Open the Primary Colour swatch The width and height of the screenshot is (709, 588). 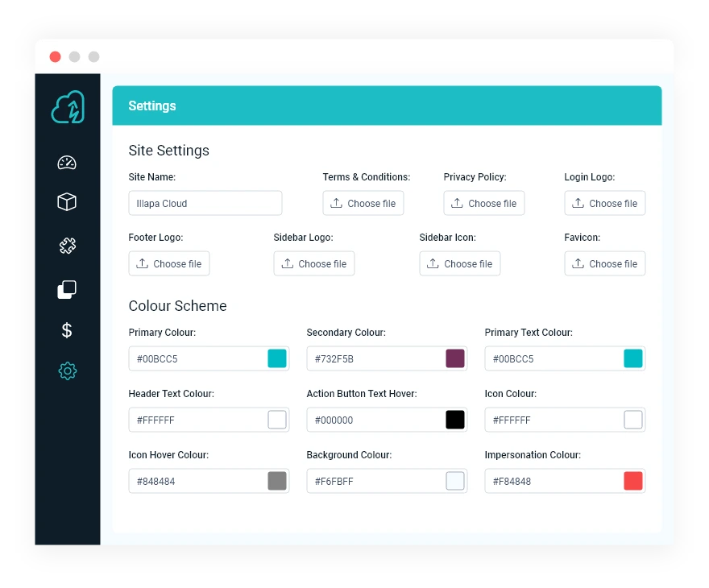(x=276, y=358)
